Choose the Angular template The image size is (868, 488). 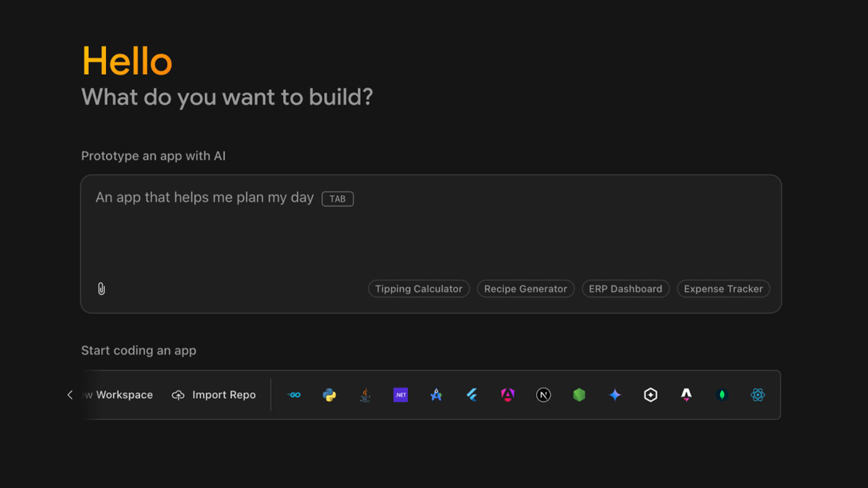508,395
